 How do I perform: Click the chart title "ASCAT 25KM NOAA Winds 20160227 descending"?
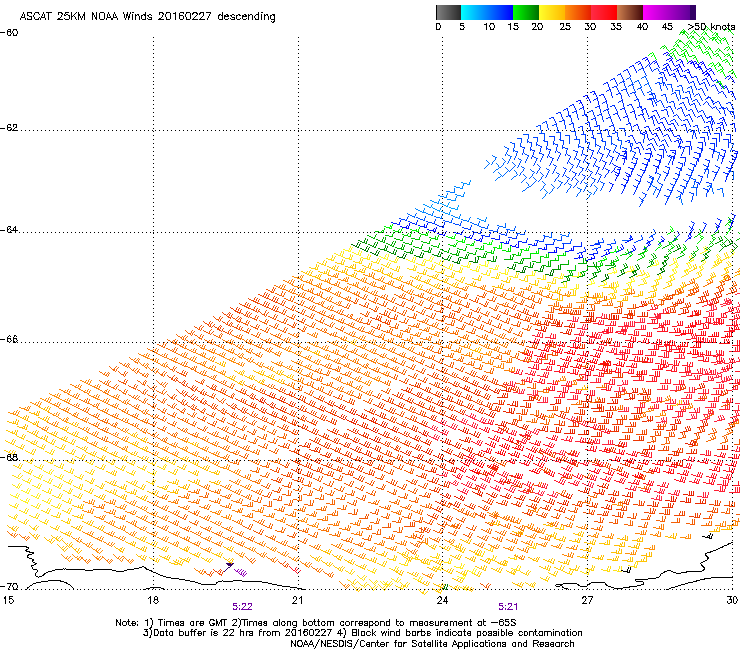coord(147,16)
